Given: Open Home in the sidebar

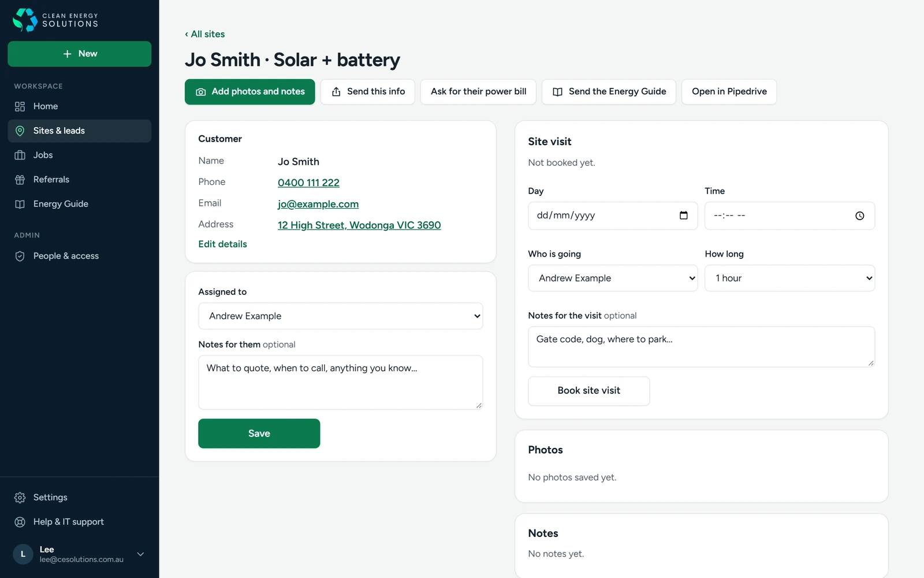Looking at the screenshot, I should pos(80,106).
